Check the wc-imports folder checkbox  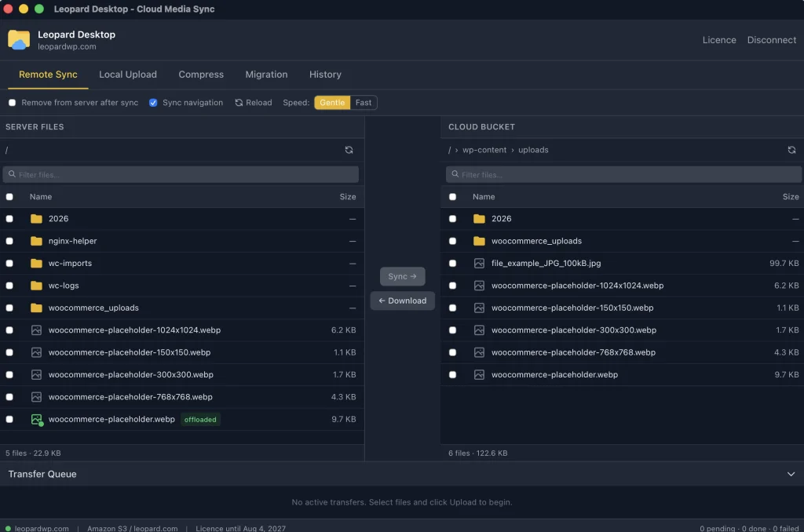coord(9,264)
